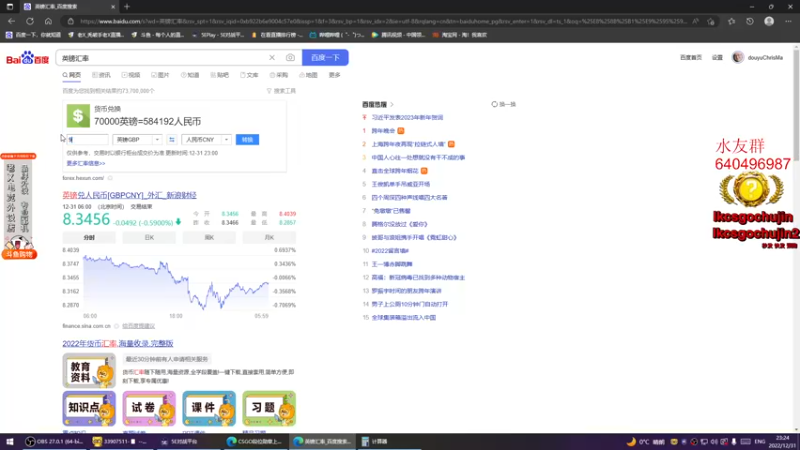
Task: Open browser settings and more menu
Action: 788,21
